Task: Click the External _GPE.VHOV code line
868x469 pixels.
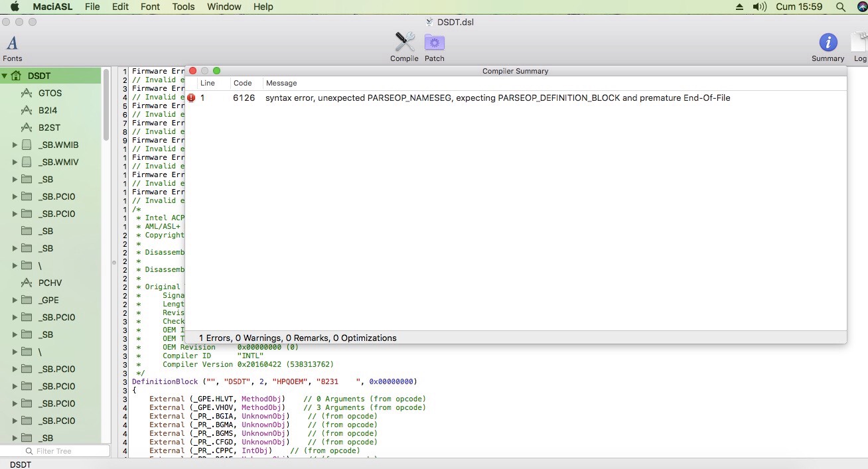Action: coord(287,407)
